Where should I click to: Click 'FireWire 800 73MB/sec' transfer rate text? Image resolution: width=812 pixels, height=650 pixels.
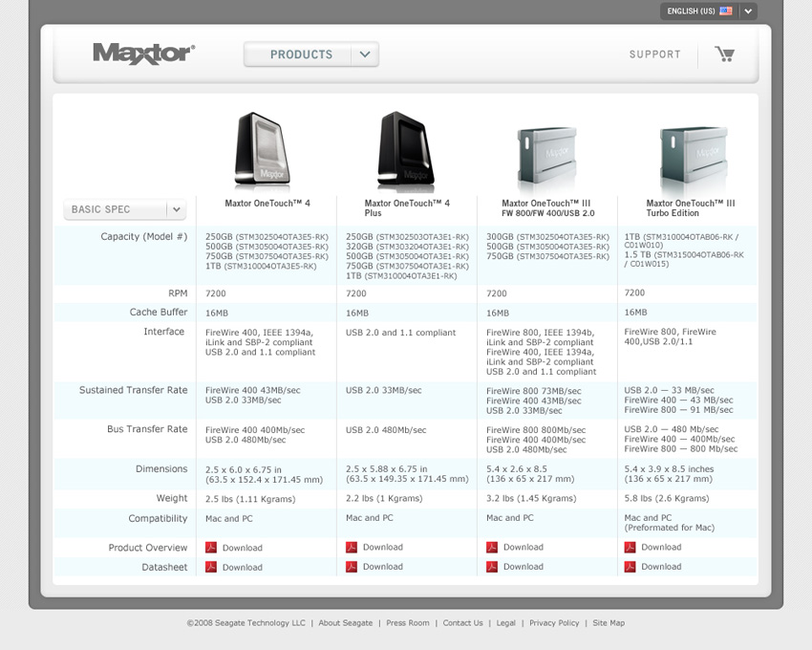click(x=533, y=391)
